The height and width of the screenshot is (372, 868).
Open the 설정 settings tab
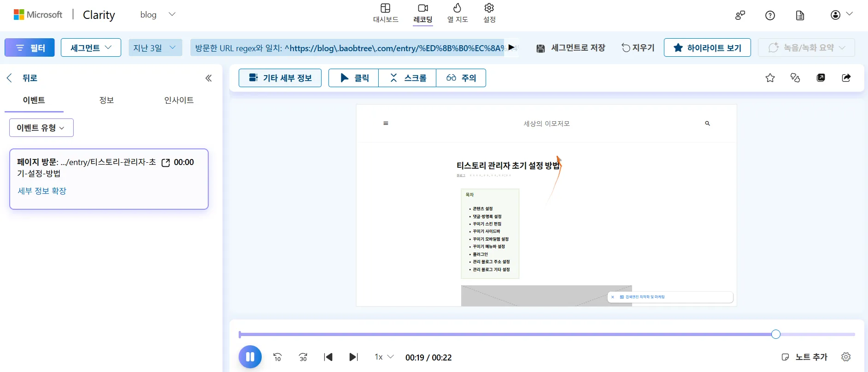tap(489, 13)
